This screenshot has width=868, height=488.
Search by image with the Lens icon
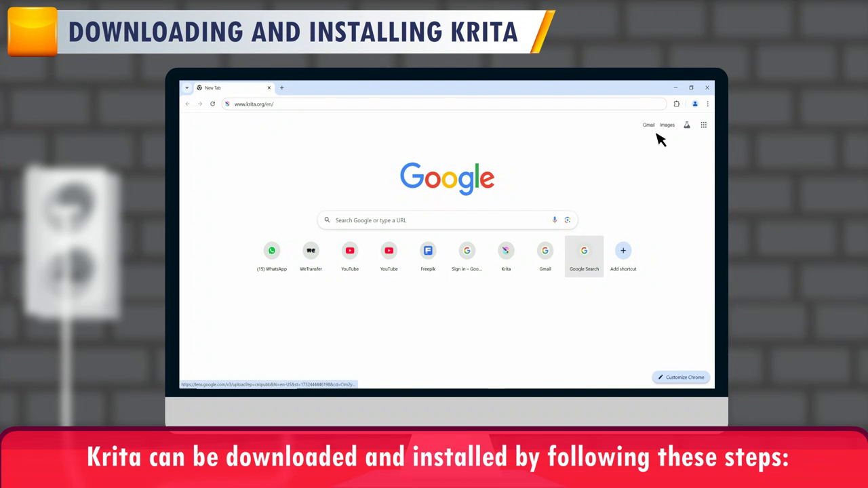[x=568, y=220]
